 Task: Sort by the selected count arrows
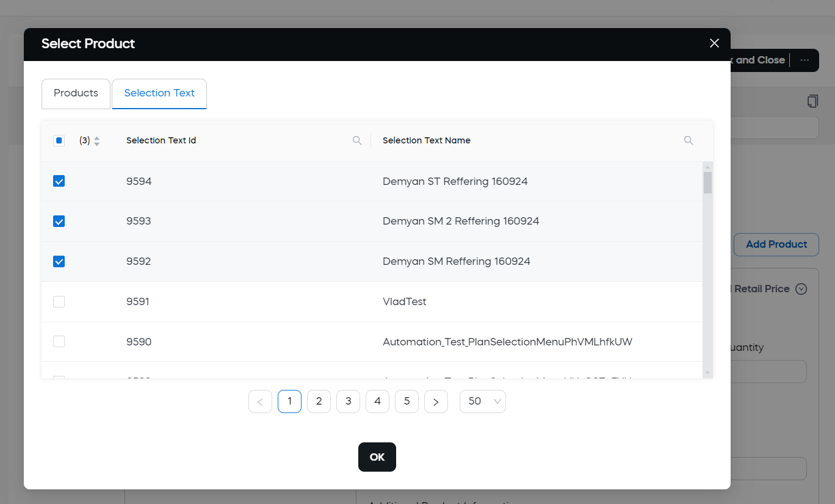tap(96, 141)
